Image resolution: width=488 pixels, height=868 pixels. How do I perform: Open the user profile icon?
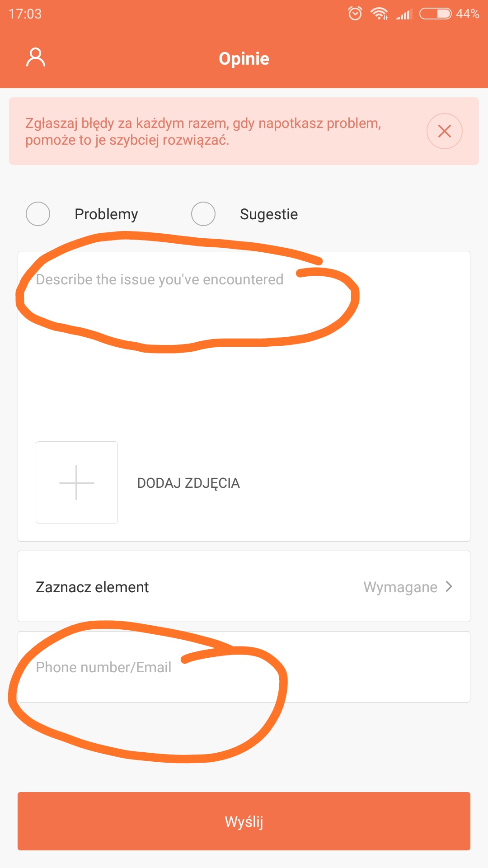point(36,58)
